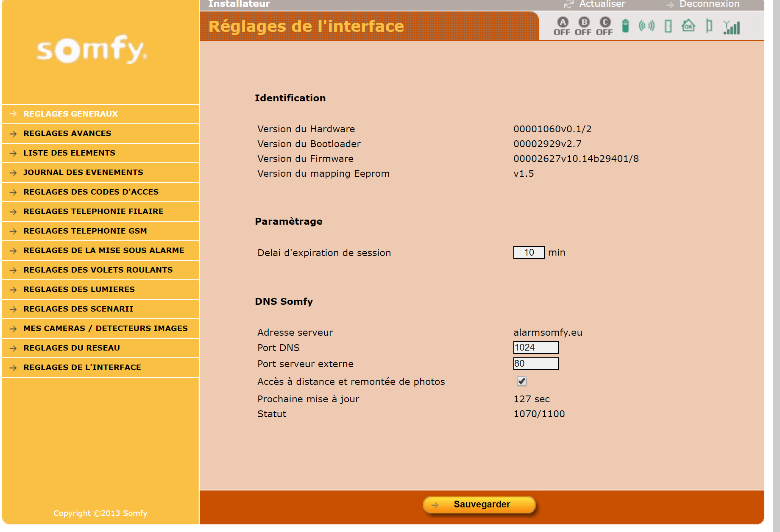The width and height of the screenshot is (780, 532).
Task: Open REGLAGES DE LA MISE SOUS ALARME
Action: point(100,251)
